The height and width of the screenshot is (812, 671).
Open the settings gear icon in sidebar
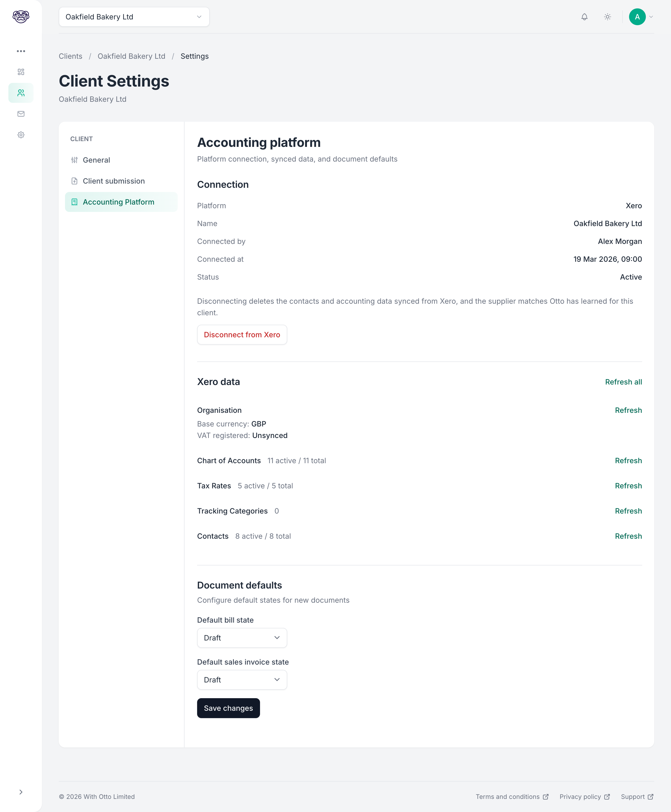click(21, 135)
